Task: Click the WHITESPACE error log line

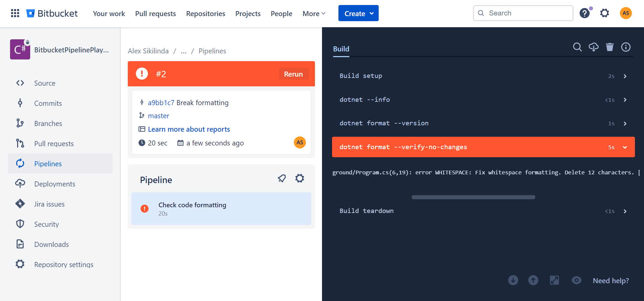Action: coord(486,172)
